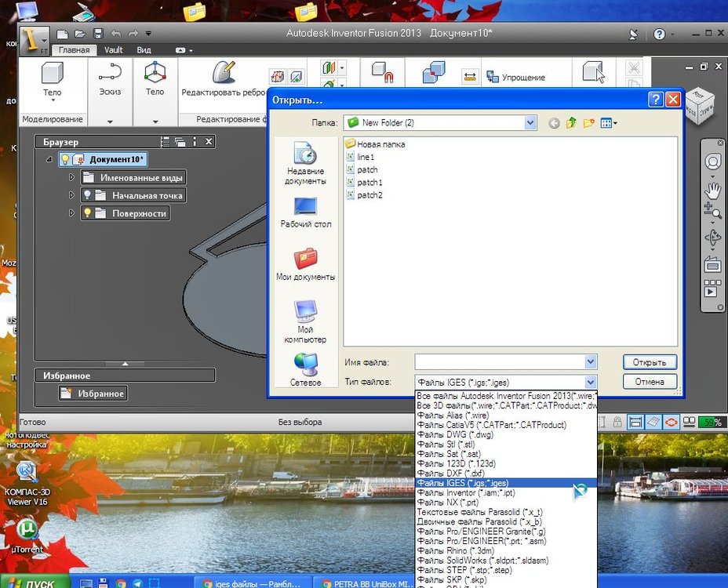This screenshot has height=588, width=728.
Task: Select the Zoom magnifier tool
Action: pyautogui.click(x=712, y=211)
